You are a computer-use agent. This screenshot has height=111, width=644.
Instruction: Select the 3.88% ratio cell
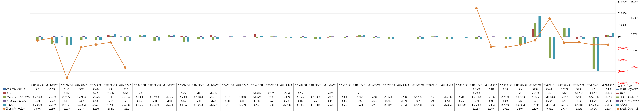coord(52,109)
